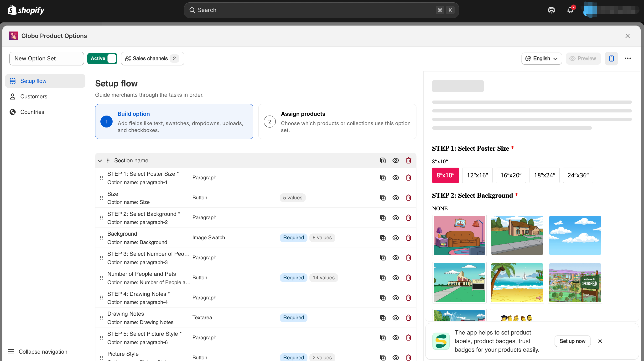
Task: Select the Welcome to Springfield sign thumbnail
Action: coord(575,283)
